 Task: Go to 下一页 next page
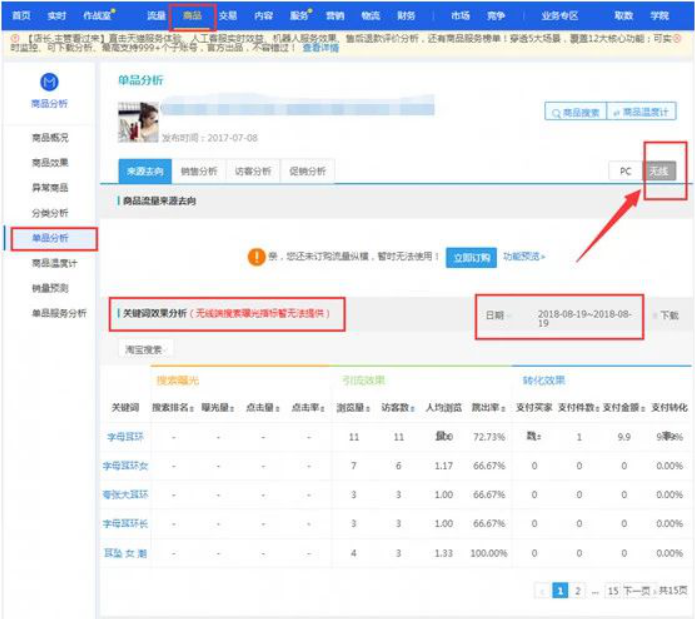[x=636, y=592]
